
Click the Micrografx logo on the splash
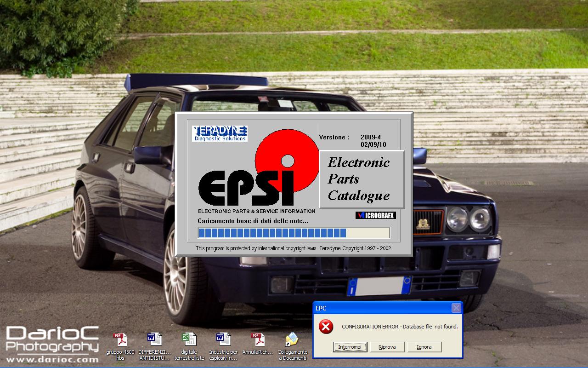[x=375, y=215]
